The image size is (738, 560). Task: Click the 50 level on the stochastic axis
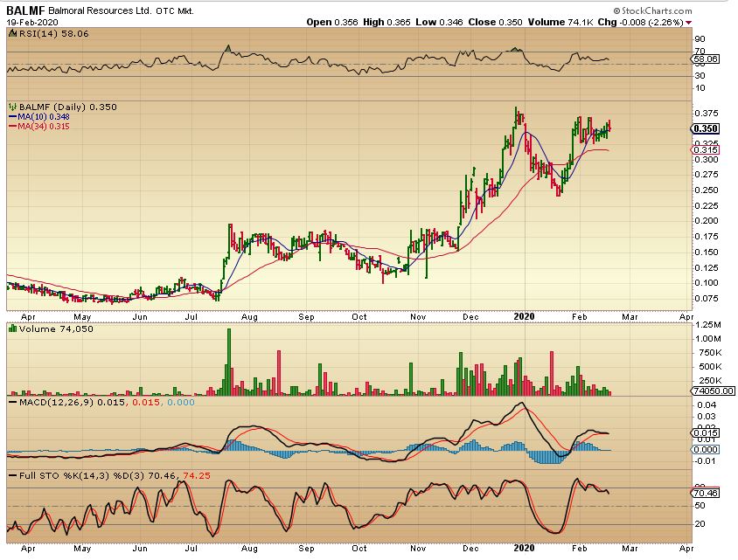coord(700,506)
